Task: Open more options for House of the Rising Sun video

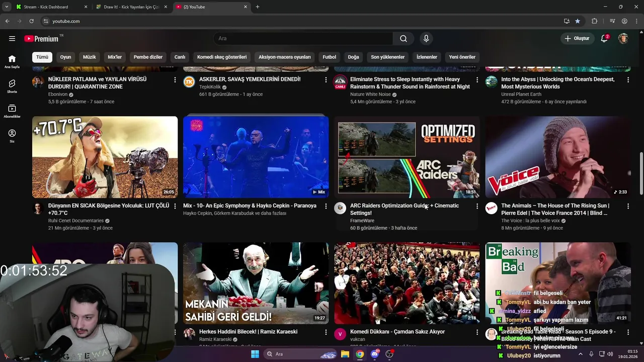Action: (628, 206)
